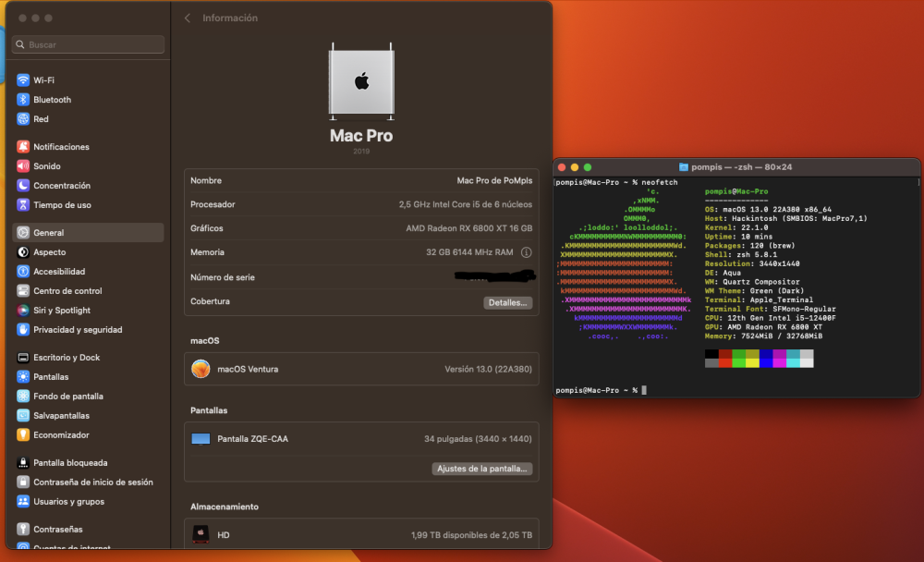Click the Gráficos AMD Radeon value text
Screen dimensions: 924x562
point(469,229)
